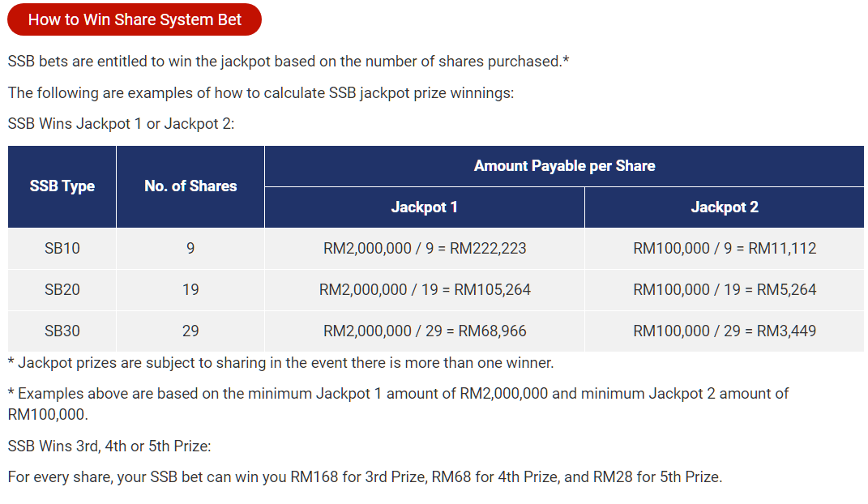Image resolution: width=868 pixels, height=504 pixels.
Task: Select the Jackpot 1 sub-header cell
Action: [425, 207]
